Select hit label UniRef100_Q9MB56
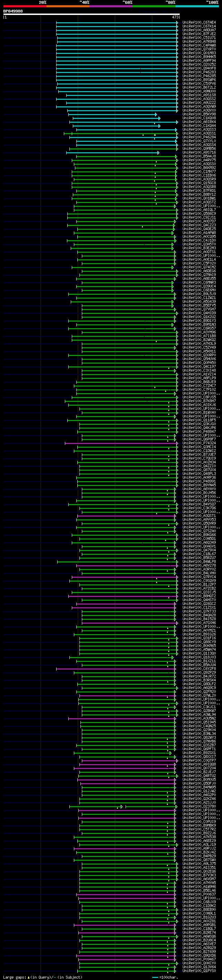 (199, 148)
